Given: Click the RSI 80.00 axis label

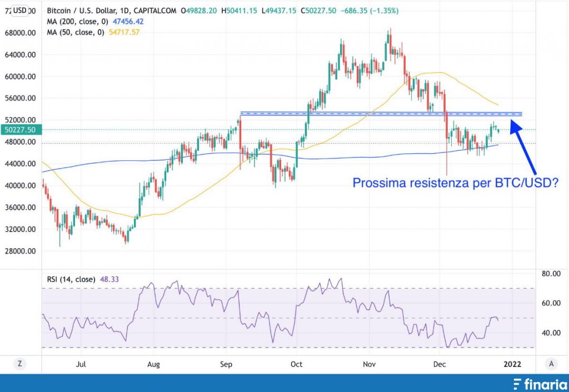Looking at the screenshot, I should [x=551, y=274].
